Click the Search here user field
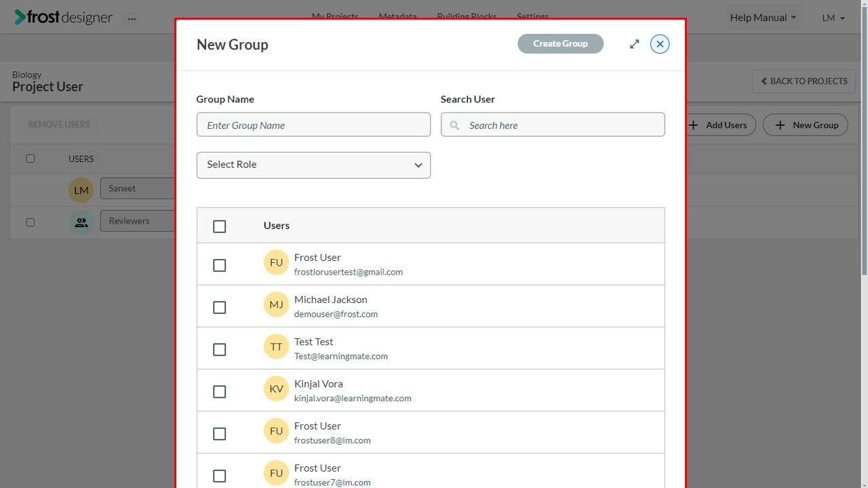 coord(553,125)
